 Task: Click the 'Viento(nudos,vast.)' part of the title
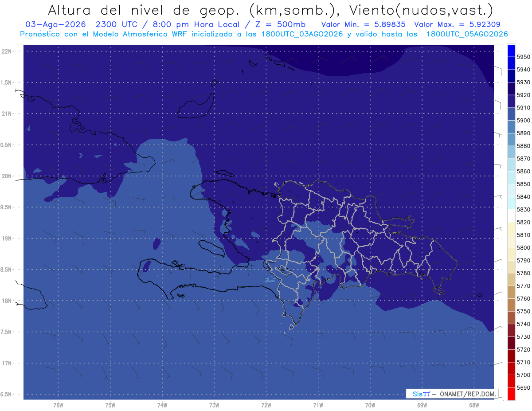(x=420, y=10)
